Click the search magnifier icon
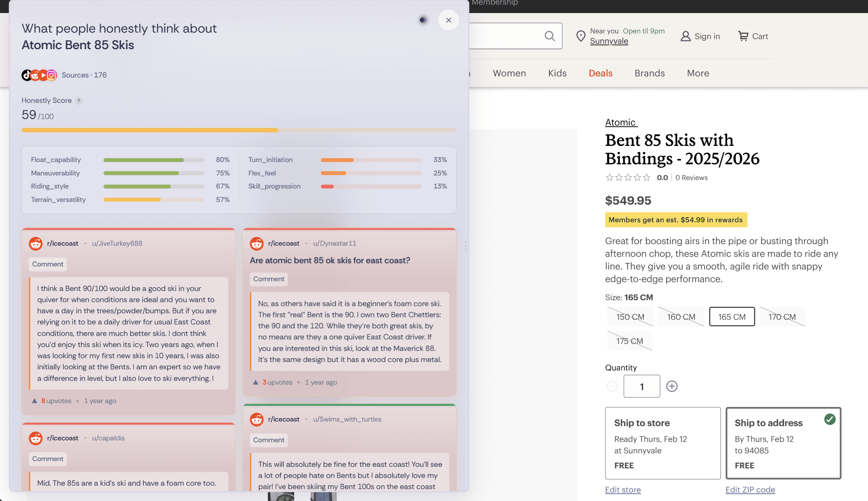868x501 pixels. (x=550, y=36)
